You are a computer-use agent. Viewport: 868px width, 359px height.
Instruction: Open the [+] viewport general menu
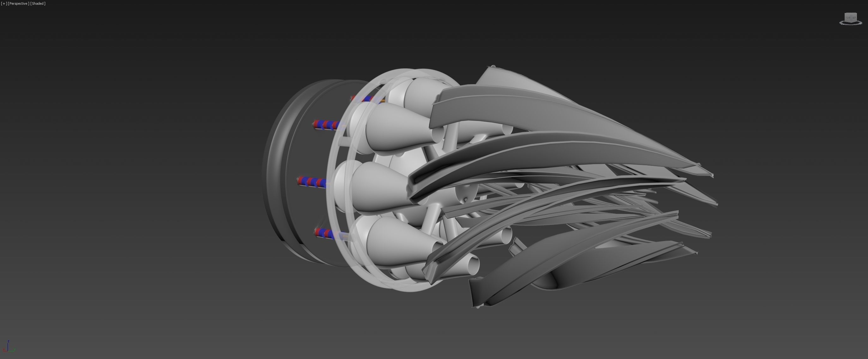pyautogui.click(x=4, y=3)
